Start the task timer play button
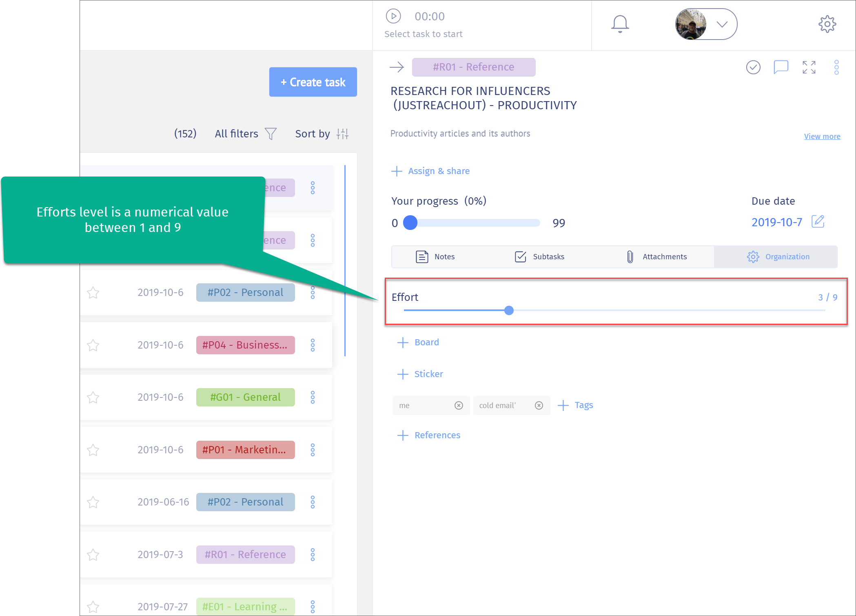This screenshot has height=616, width=856. click(x=393, y=16)
